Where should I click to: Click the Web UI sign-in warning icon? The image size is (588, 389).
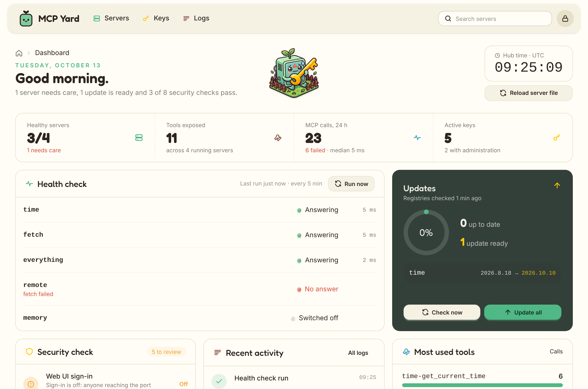pyautogui.click(x=31, y=384)
